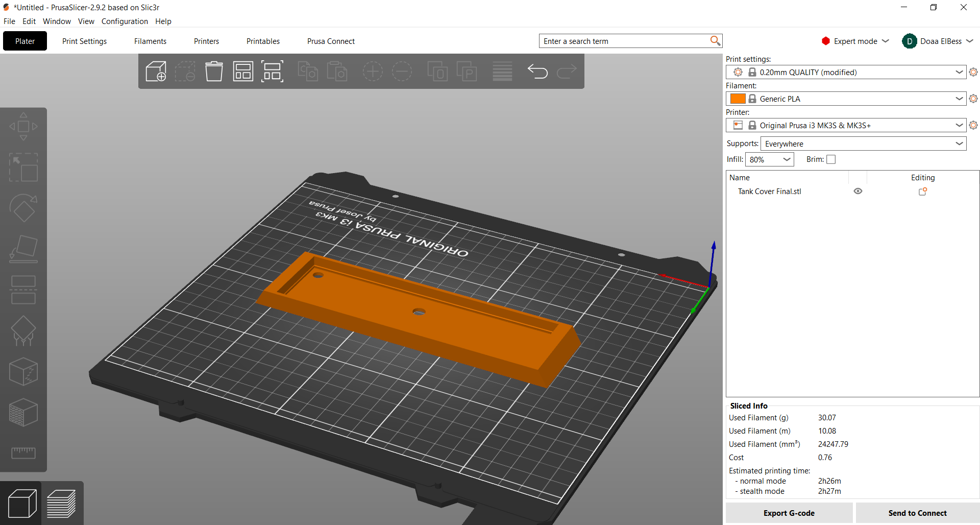Click the Editing column header
This screenshot has height=525, width=980.
(923, 178)
